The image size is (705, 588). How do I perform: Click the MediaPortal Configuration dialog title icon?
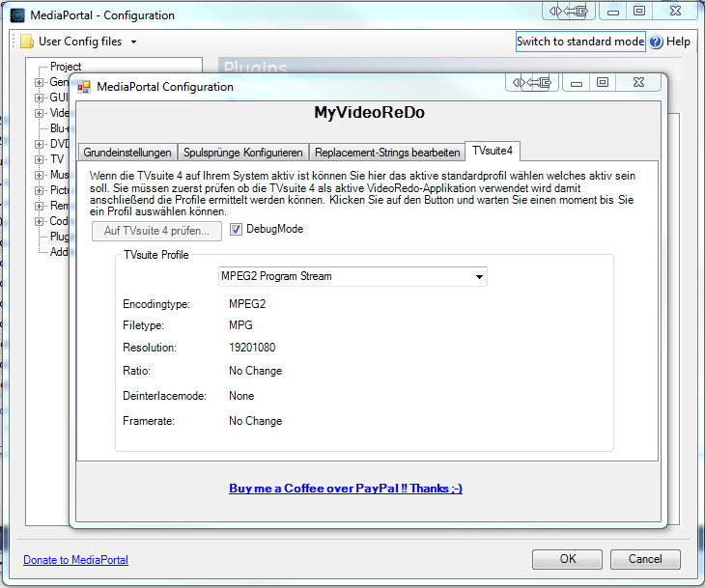tap(84, 87)
